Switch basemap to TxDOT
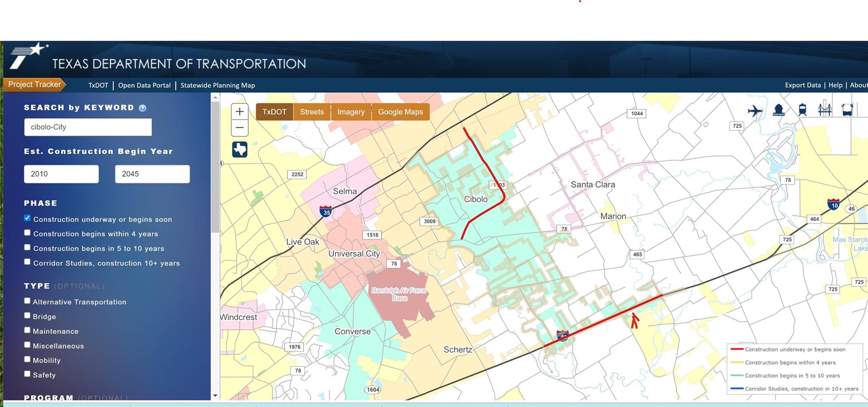868x407 pixels. tap(274, 112)
